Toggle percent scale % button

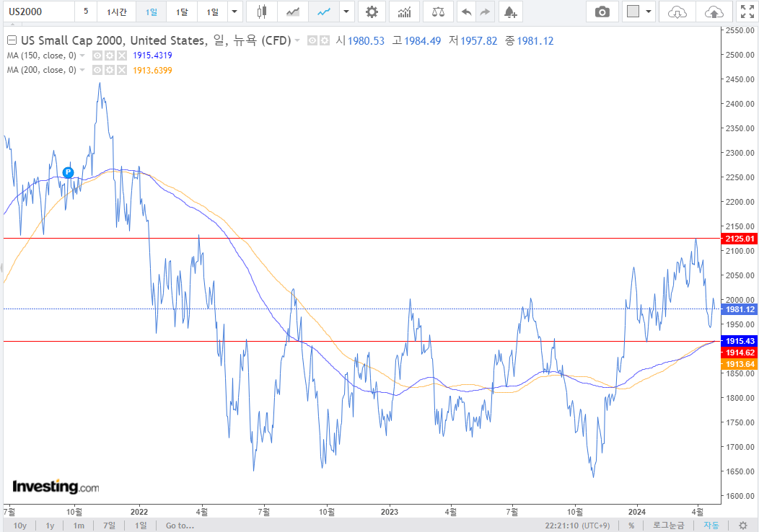coord(632,526)
